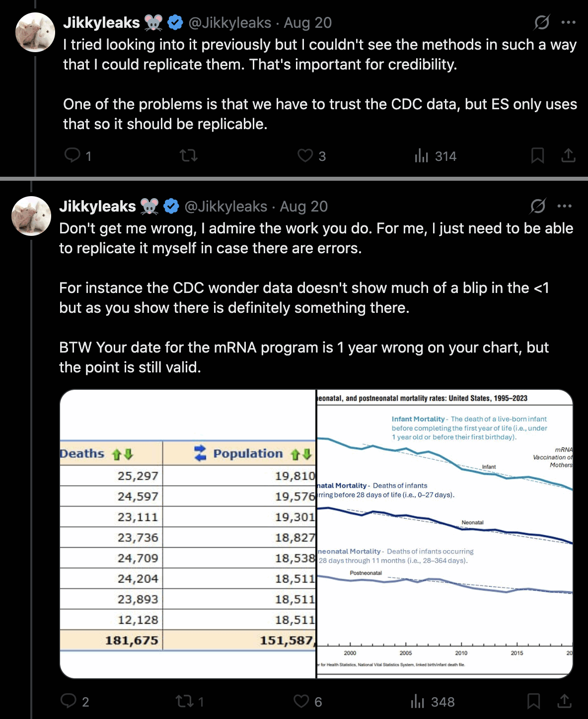Viewport: 588px width, 719px height.
Task: Reply to the first Jikkyleaks tweet
Action: click(x=73, y=156)
